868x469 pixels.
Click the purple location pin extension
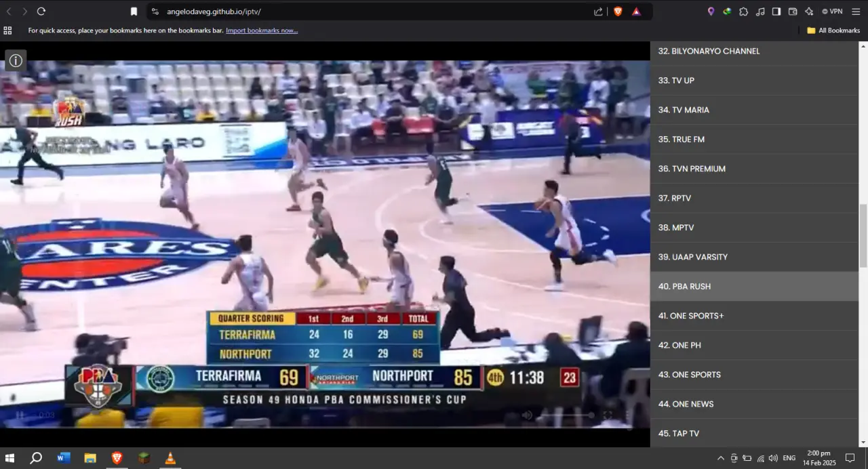pos(711,12)
